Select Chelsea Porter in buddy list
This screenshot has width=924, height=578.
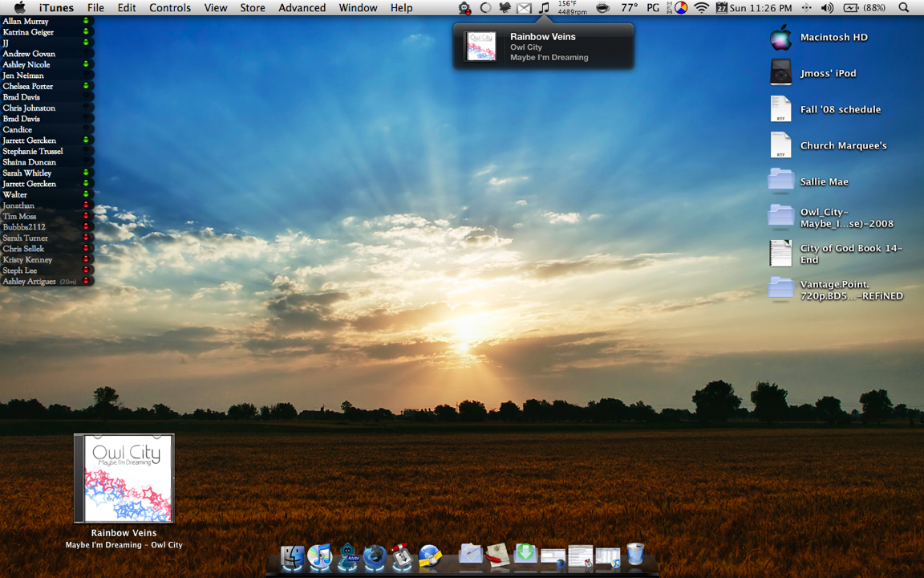click(47, 86)
